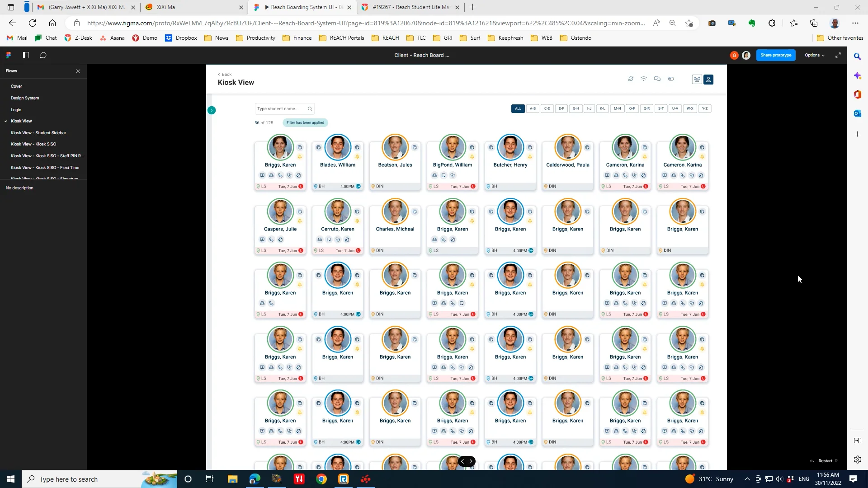Viewport: 868px width, 488px height.
Task: Click the restart flow icon near Kiosk View
Action: coord(631,79)
